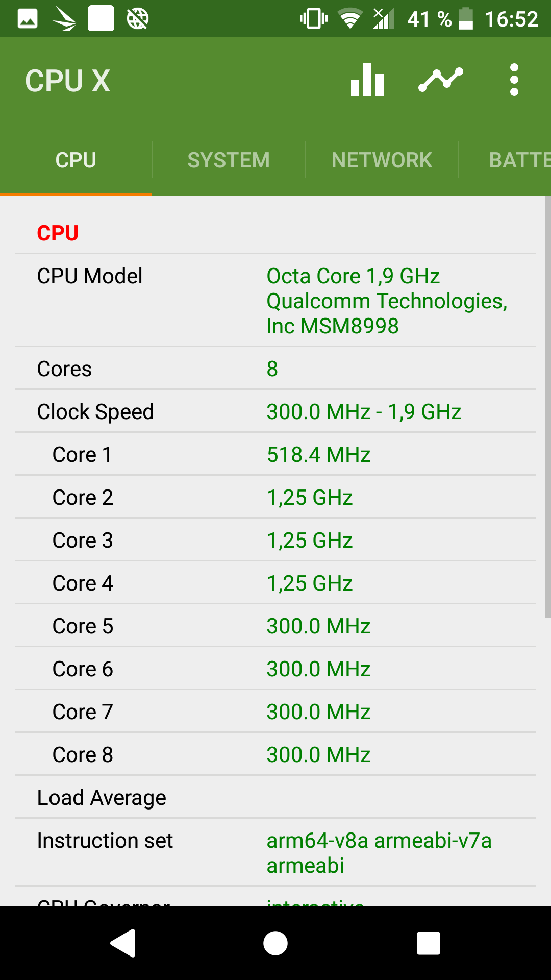Open the three-dot overflow menu
551x980 pixels.
[514, 80]
